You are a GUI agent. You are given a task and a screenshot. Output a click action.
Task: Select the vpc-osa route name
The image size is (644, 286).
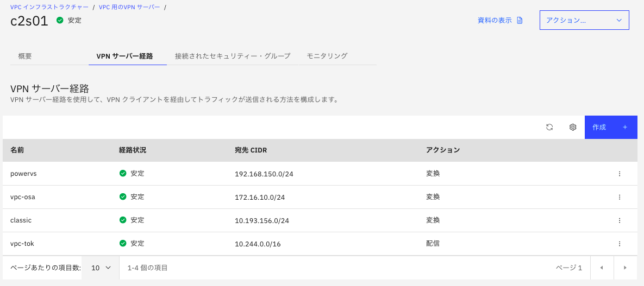[x=23, y=197]
